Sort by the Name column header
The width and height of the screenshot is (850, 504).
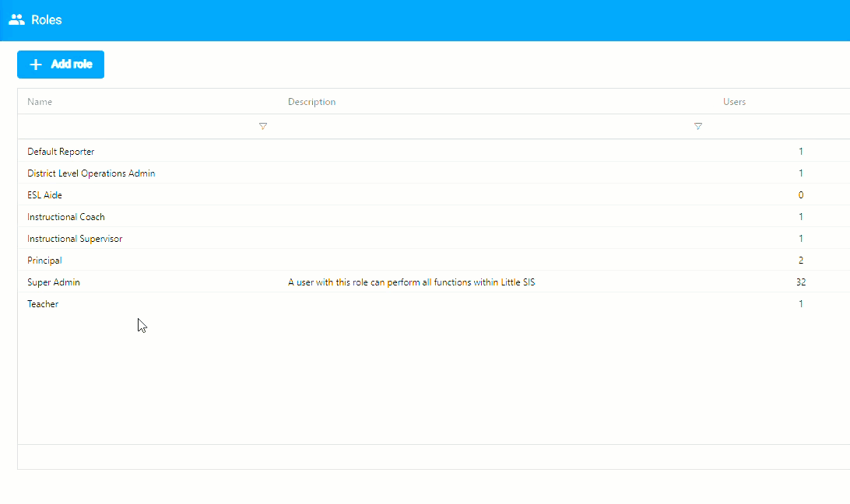[x=40, y=102]
